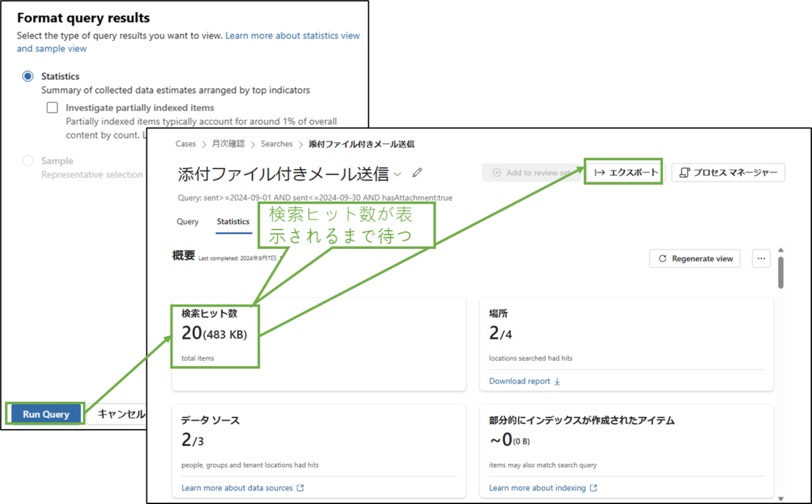Click the キャンセル button
The height and width of the screenshot is (504, 812).
121,414
